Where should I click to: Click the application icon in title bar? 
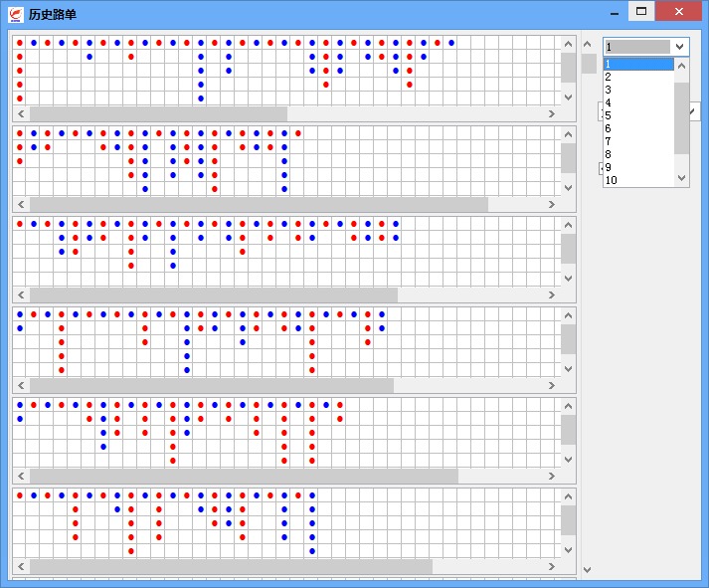pyautogui.click(x=15, y=14)
